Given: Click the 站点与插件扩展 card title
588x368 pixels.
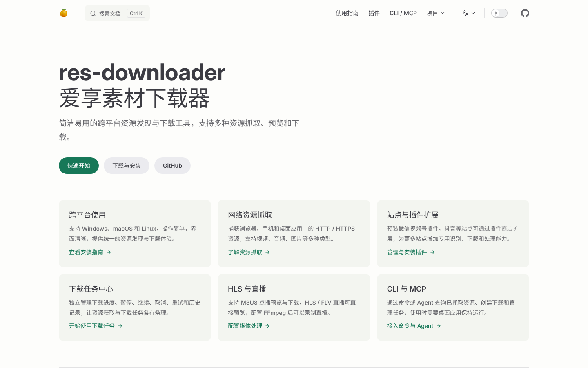Looking at the screenshot, I should 413,215.
